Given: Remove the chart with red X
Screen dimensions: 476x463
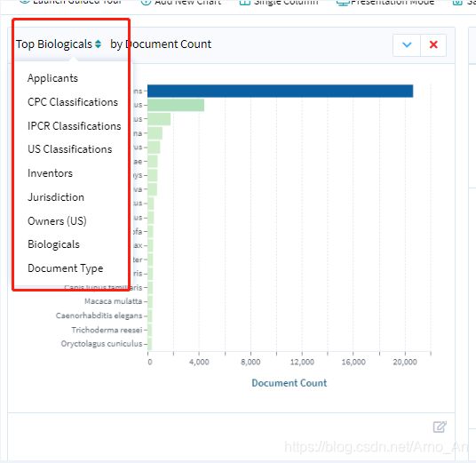Looking at the screenshot, I should coord(433,45).
